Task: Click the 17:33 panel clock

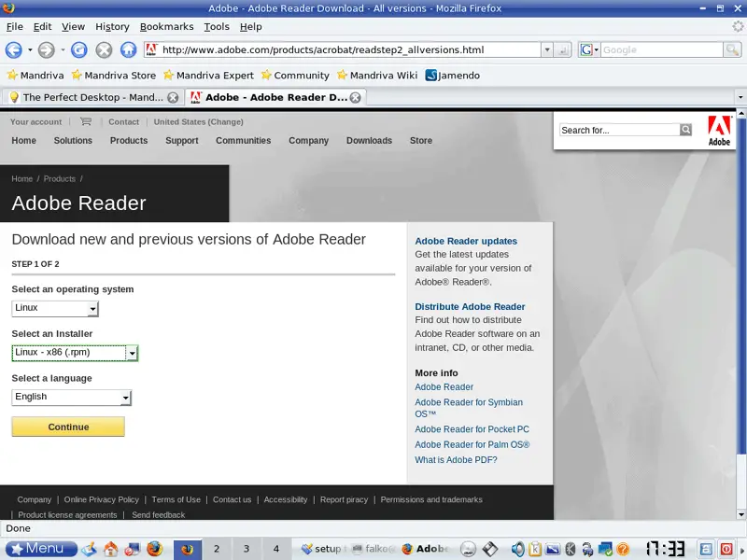Action: coord(665,549)
